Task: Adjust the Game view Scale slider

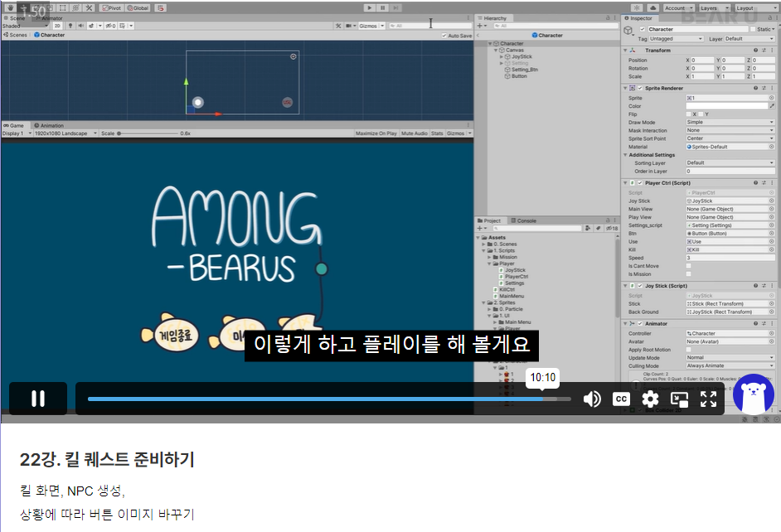Action: (x=148, y=133)
